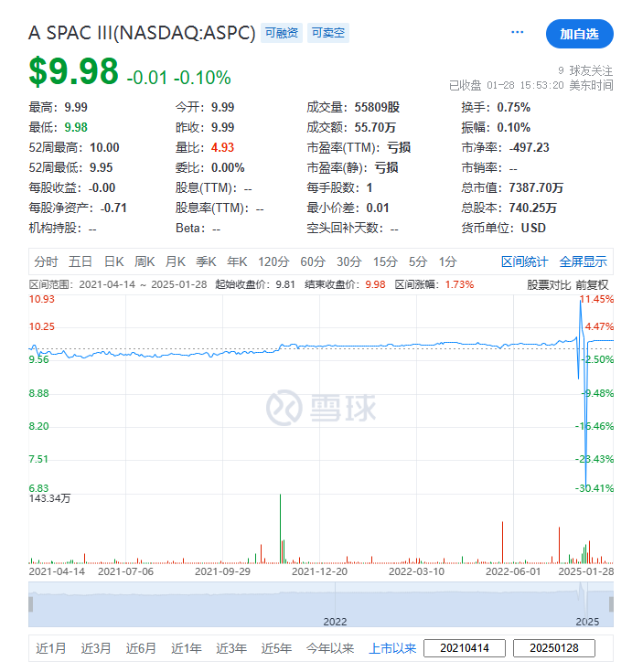Click the 市净率 value -497.23
This screenshot has width=632, height=672.
point(529,147)
